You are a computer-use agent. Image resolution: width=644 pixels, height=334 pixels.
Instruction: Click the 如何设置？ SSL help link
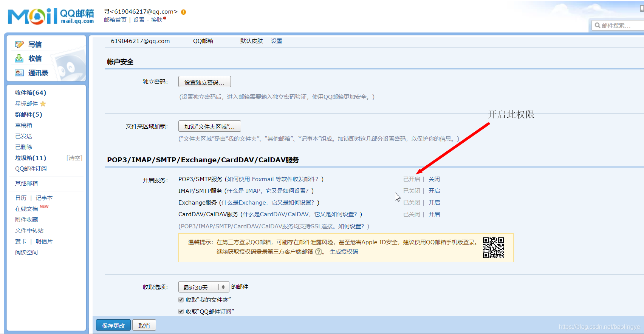point(351,226)
